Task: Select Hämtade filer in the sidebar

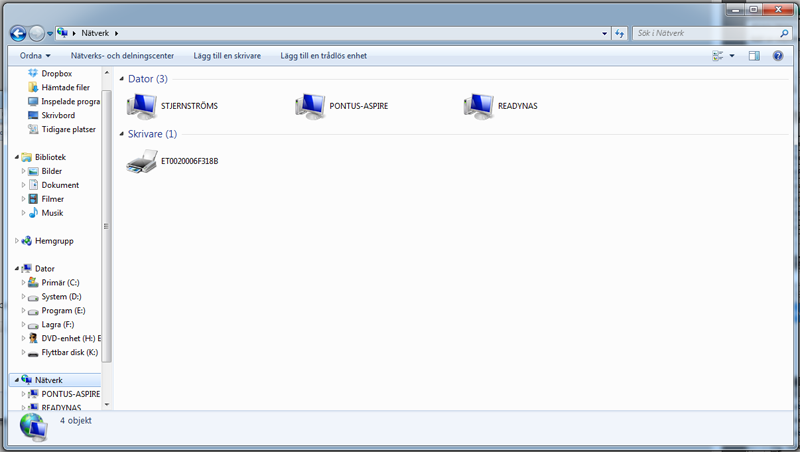Action: [x=65, y=87]
